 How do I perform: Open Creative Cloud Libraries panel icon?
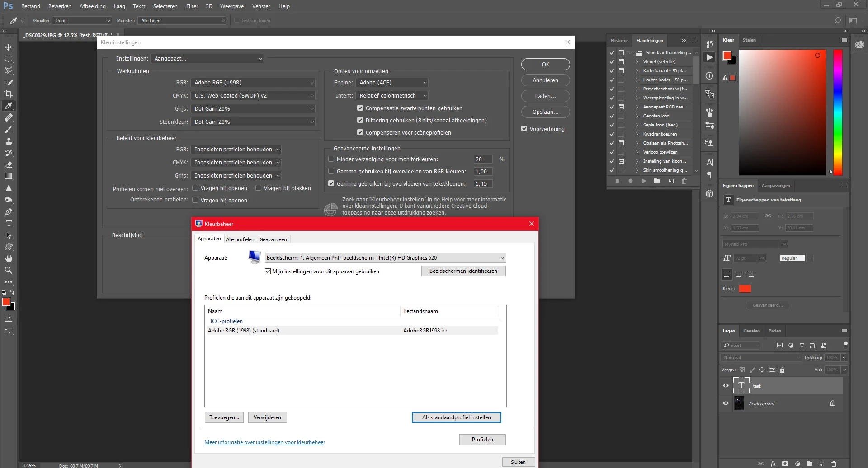(859, 45)
